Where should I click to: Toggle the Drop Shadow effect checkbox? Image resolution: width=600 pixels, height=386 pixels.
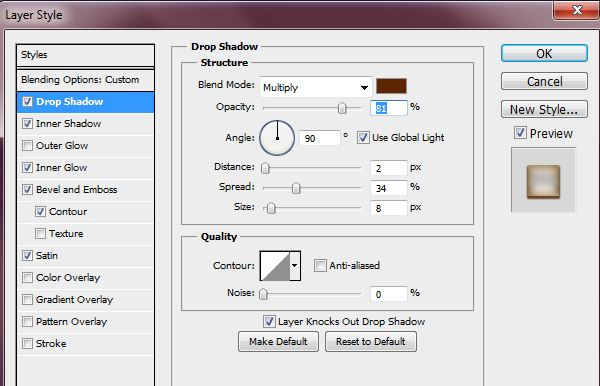27,102
